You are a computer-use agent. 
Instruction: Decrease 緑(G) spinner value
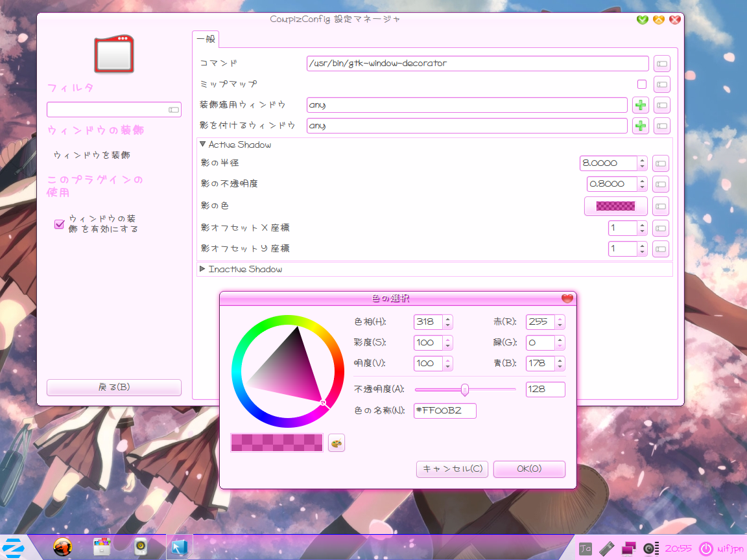point(560,345)
